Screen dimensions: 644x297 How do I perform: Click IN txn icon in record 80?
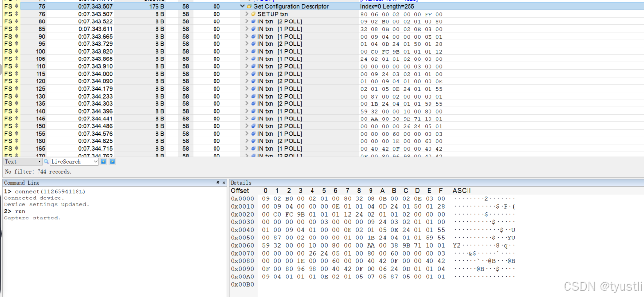[254, 21]
